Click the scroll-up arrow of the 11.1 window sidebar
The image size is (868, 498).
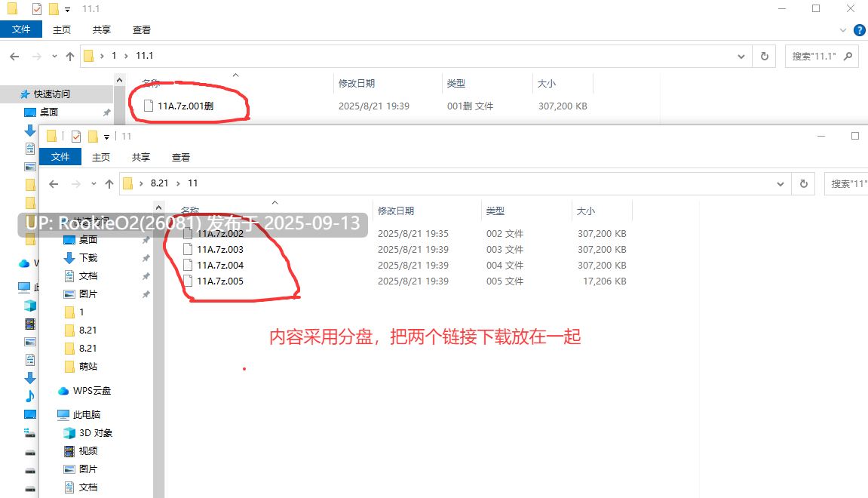click(120, 80)
